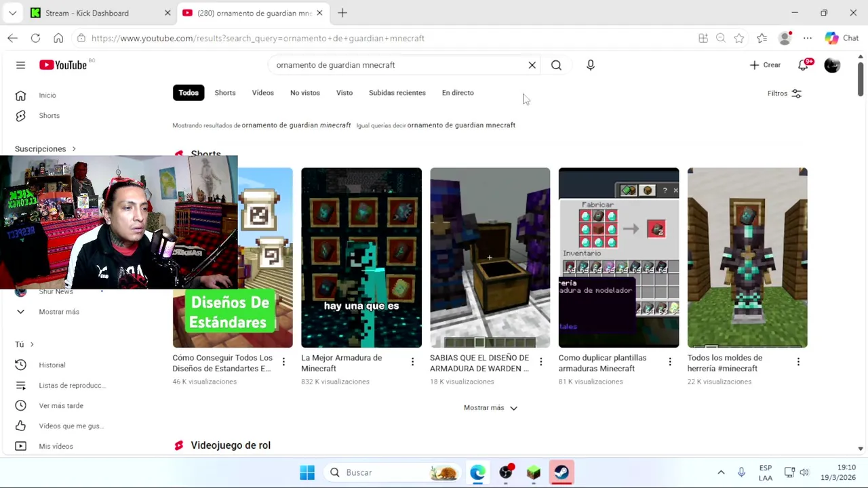Expand the Tú section chevron
868x488 pixels.
tap(32, 344)
